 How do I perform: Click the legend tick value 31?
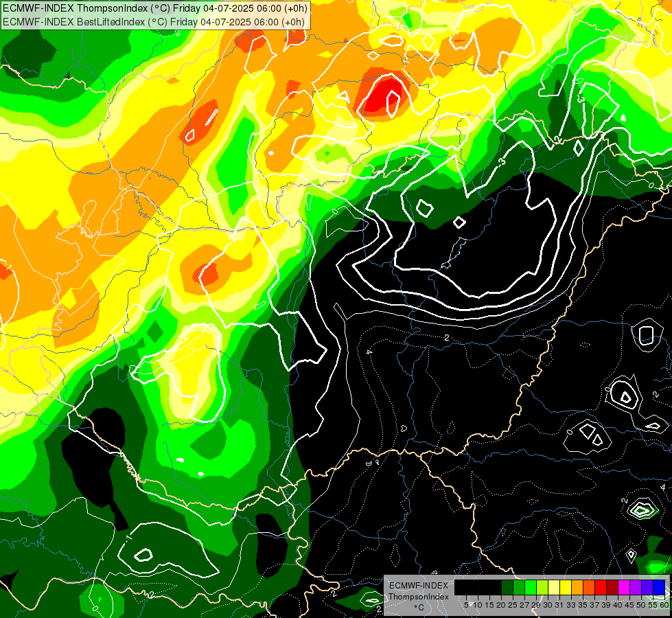click(559, 605)
